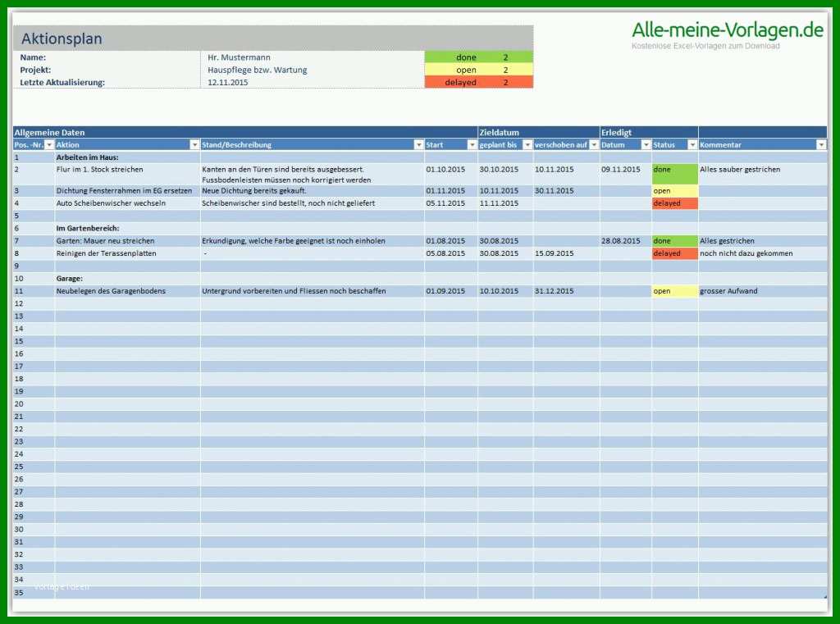840x624 pixels.
Task: Select the delayed status in row 4
Action: 675,203
